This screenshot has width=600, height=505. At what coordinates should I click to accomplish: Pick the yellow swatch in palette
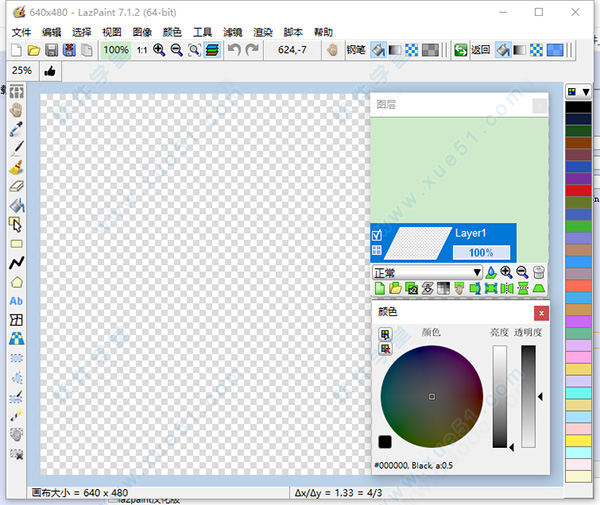coord(579,441)
